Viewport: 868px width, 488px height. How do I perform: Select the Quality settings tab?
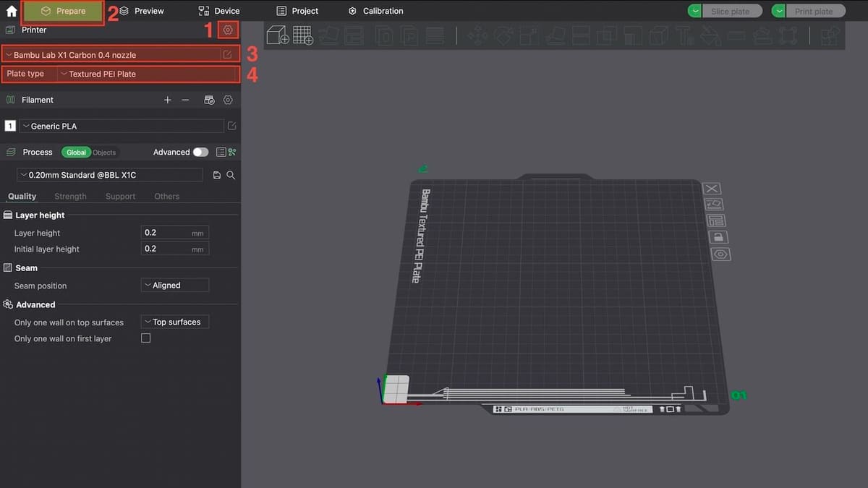22,196
